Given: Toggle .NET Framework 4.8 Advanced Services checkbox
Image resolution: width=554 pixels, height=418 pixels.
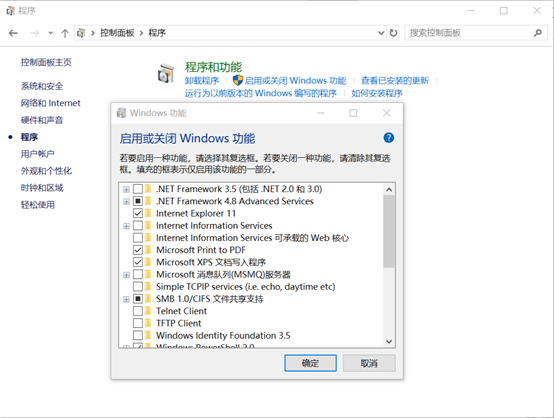Looking at the screenshot, I should [138, 201].
